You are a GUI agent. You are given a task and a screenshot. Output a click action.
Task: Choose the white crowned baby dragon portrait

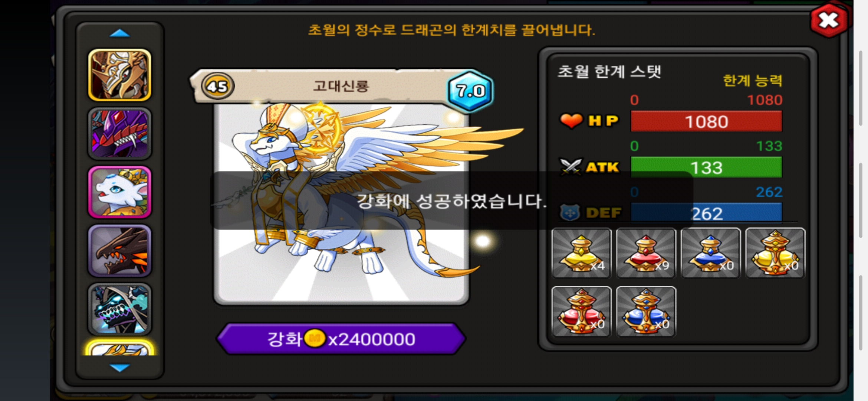point(119,192)
